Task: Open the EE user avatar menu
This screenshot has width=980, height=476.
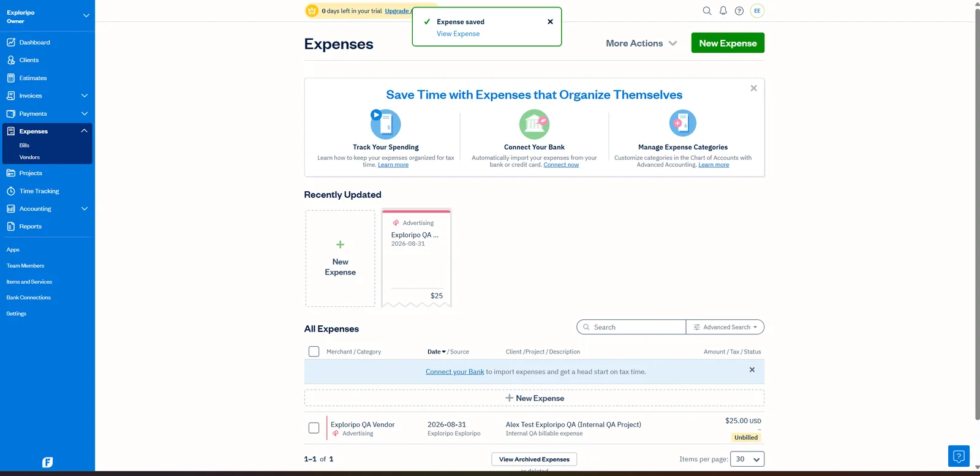Action: (x=757, y=10)
